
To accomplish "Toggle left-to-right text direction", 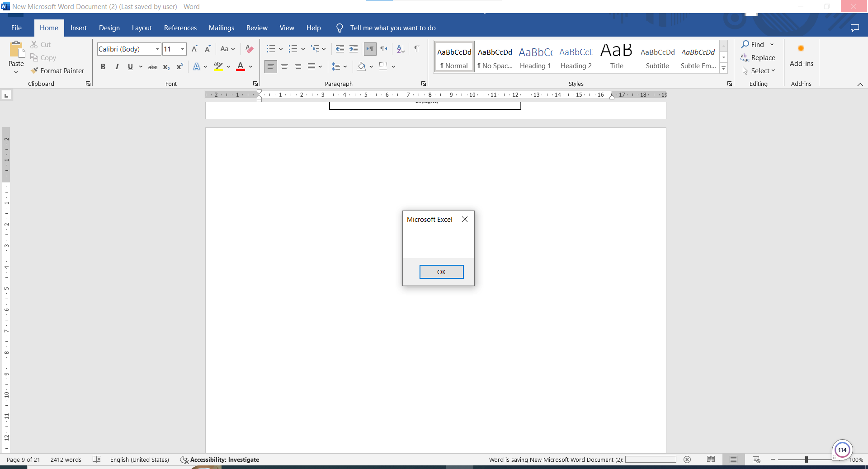I will click(370, 49).
